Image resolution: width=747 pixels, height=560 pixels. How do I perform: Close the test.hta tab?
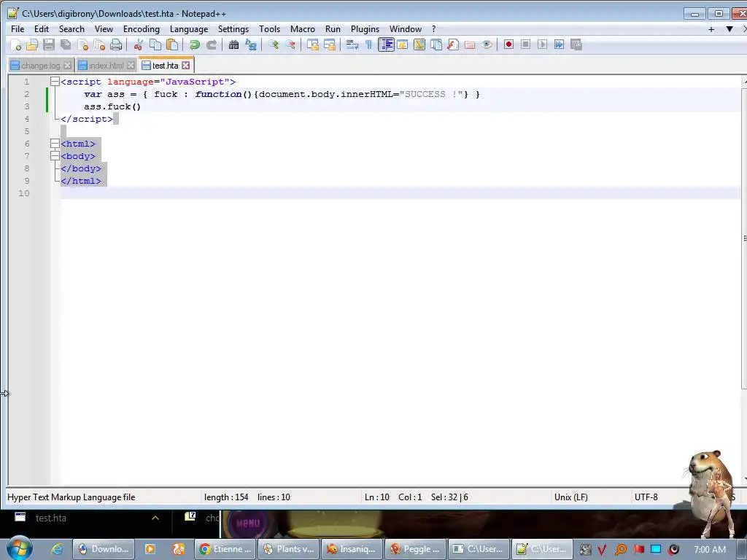pyautogui.click(x=186, y=65)
